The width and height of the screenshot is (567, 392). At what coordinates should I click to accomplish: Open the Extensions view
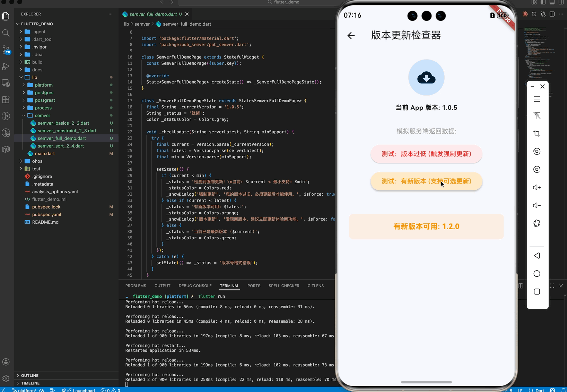click(x=6, y=100)
